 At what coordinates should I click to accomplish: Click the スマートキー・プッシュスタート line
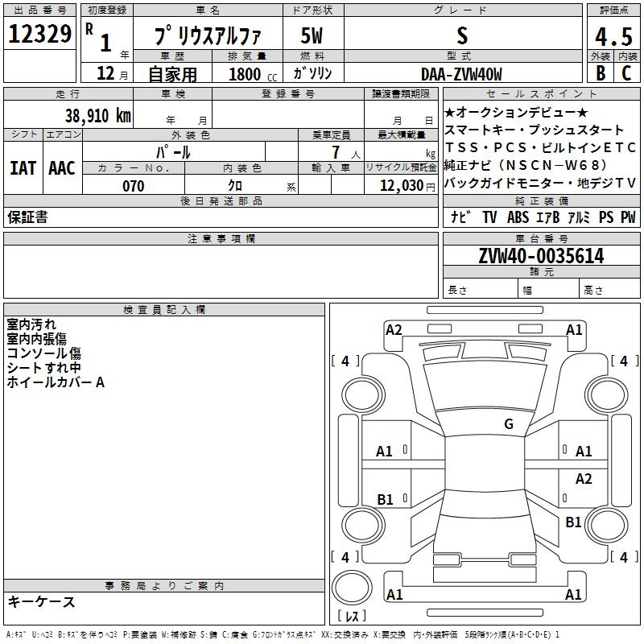point(534,130)
